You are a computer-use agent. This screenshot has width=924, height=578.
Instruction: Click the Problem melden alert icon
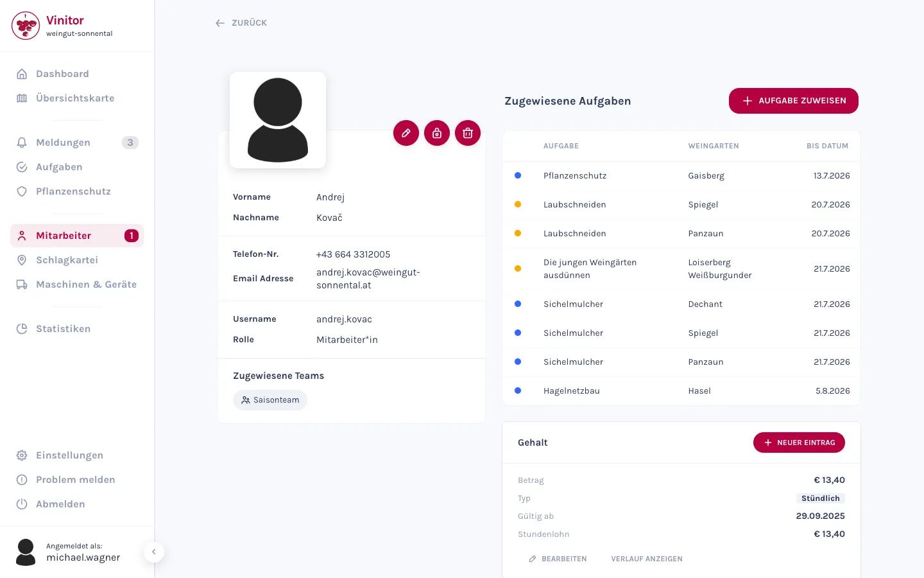click(x=22, y=480)
